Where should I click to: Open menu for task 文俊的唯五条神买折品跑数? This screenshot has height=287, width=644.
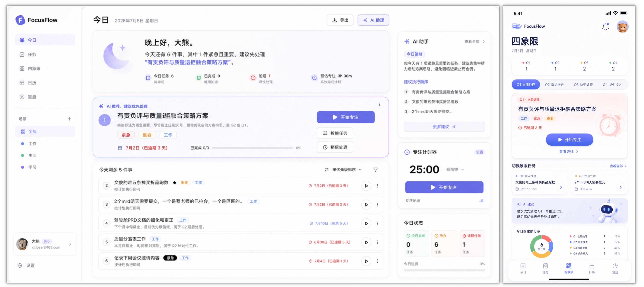[377, 186]
